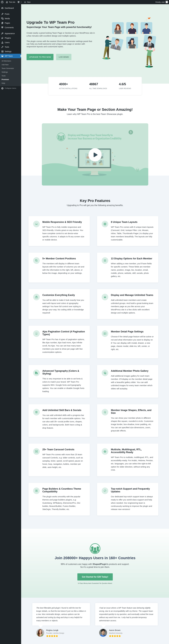Click the Member Detail Page Settings icon
Image resolution: width=169 pixels, height=644 pixels.
(105, 333)
